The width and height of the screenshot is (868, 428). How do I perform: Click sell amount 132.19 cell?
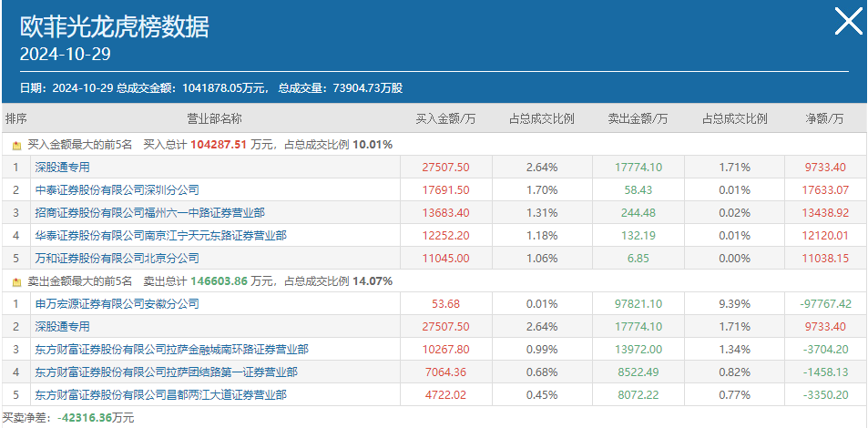[638, 235]
